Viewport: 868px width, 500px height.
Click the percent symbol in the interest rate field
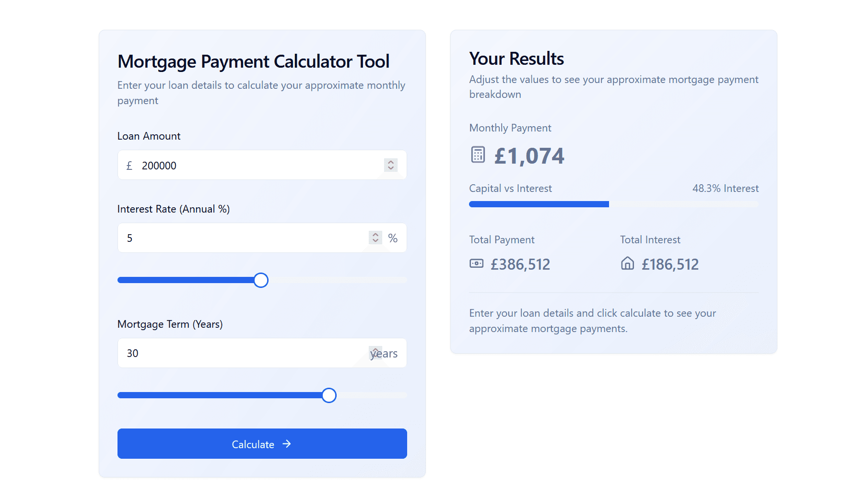[393, 238]
